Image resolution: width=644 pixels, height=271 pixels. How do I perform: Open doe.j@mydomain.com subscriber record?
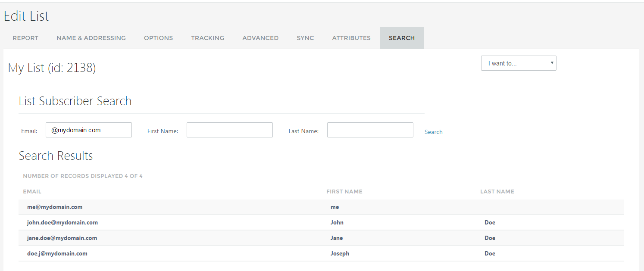click(57, 254)
